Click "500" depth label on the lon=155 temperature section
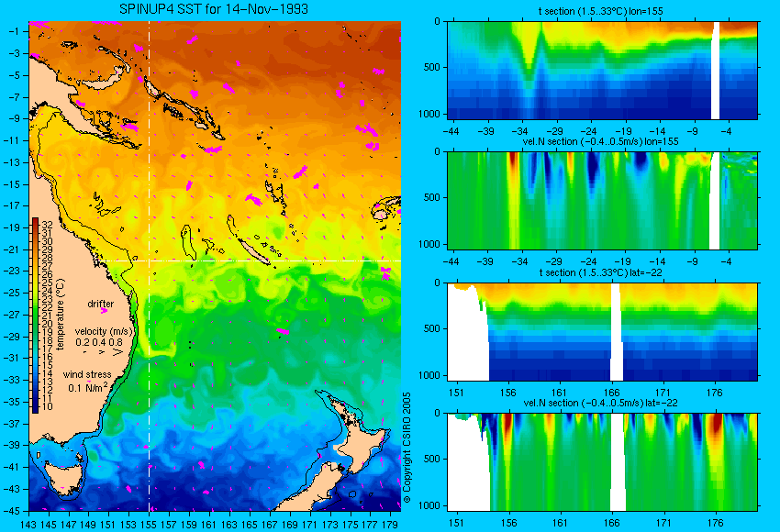The width and height of the screenshot is (780, 532). (x=432, y=68)
